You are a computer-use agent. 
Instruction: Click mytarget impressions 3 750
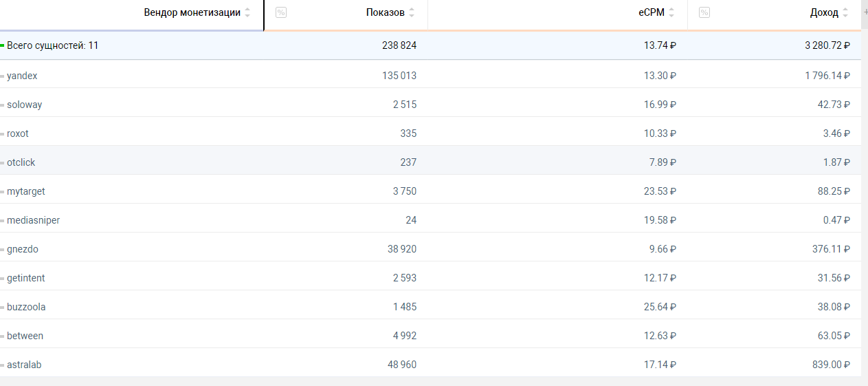pyautogui.click(x=405, y=191)
